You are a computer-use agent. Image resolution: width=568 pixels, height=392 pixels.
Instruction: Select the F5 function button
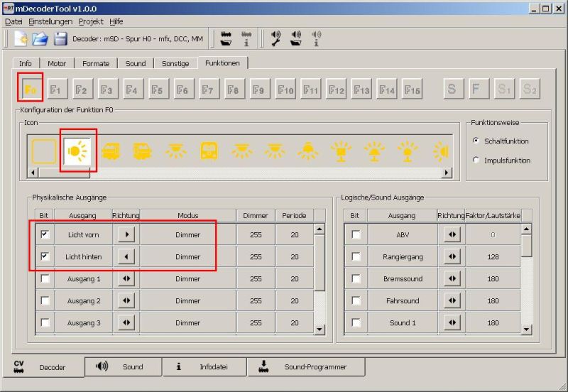click(x=157, y=89)
